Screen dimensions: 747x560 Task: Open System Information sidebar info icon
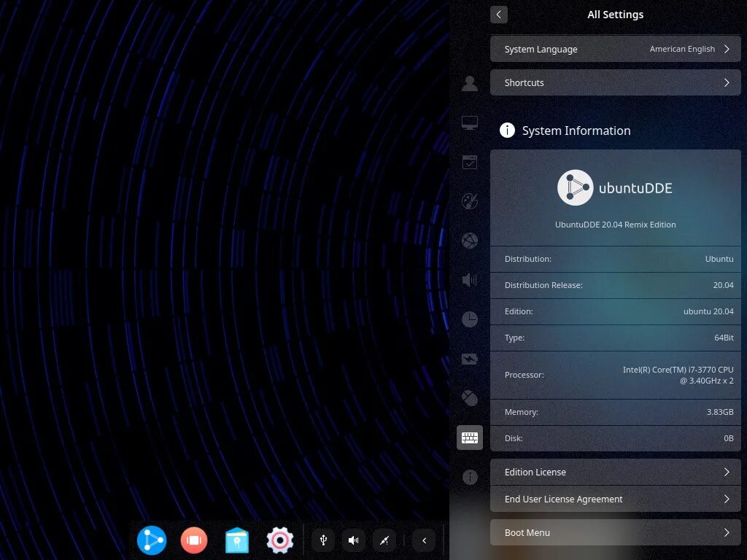(470, 477)
